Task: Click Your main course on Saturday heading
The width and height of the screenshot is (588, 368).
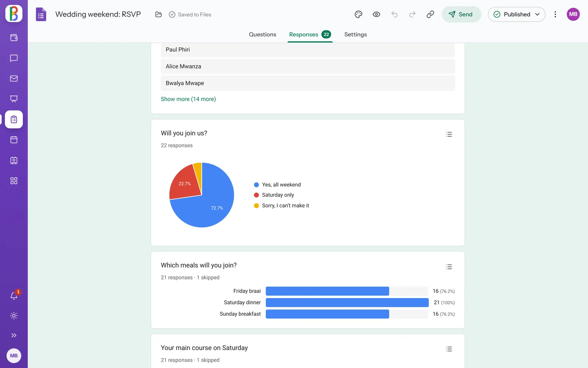Action: pos(204,348)
